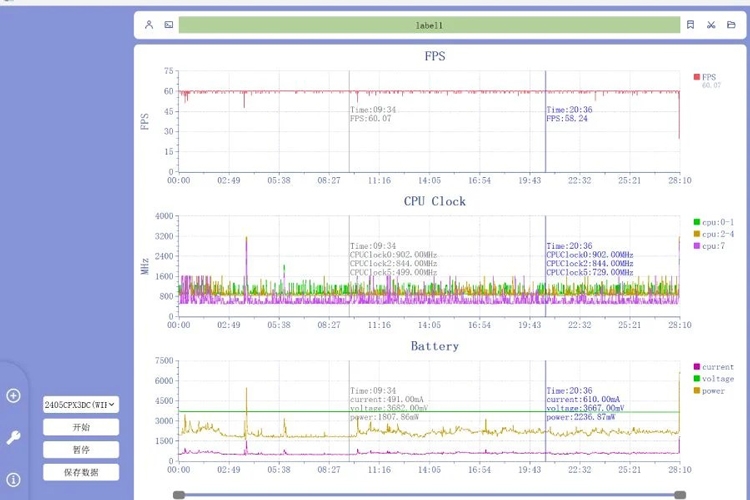Image resolution: width=750 pixels, height=500 pixels.
Task: Toggle cpu:7 series in CPU Clock legend
Action: (711, 246)
